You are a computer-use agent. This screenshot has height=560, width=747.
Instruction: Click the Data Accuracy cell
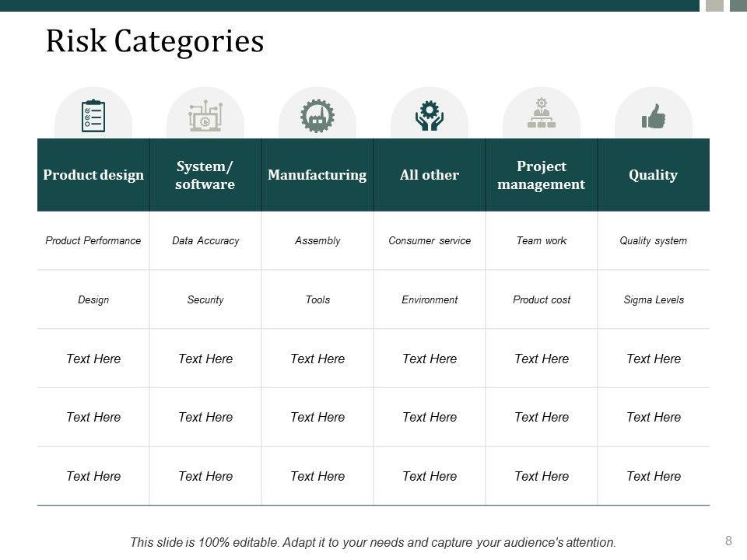[205, 240]
